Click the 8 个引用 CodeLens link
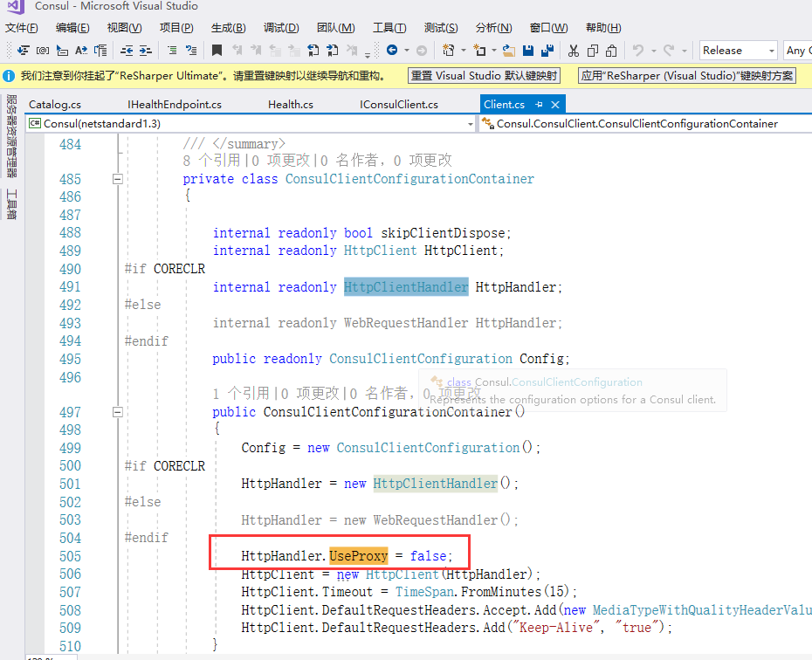 pos(211,161)
